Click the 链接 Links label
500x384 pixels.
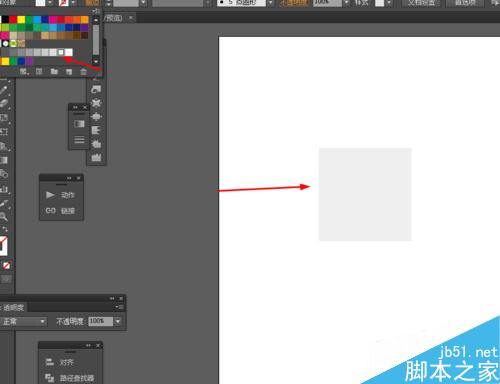click(68, 211)
